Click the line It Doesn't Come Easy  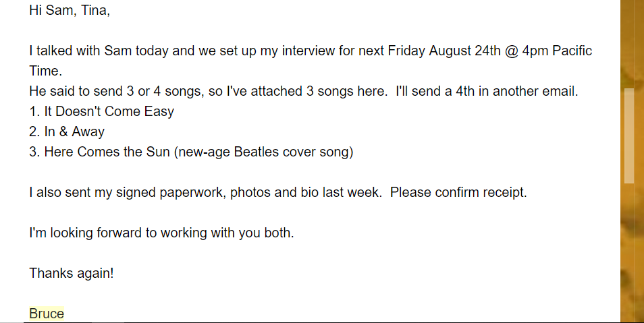click(101, 111)
